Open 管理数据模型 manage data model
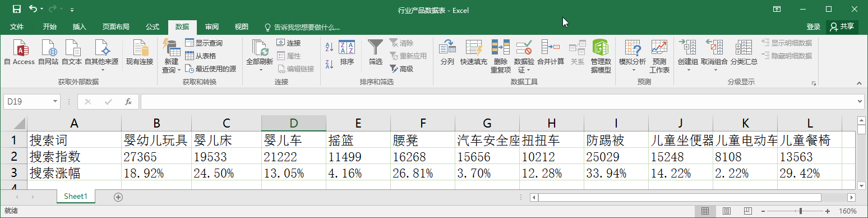The height and width of the screenshot is (218, 868). tap(601, 56)
